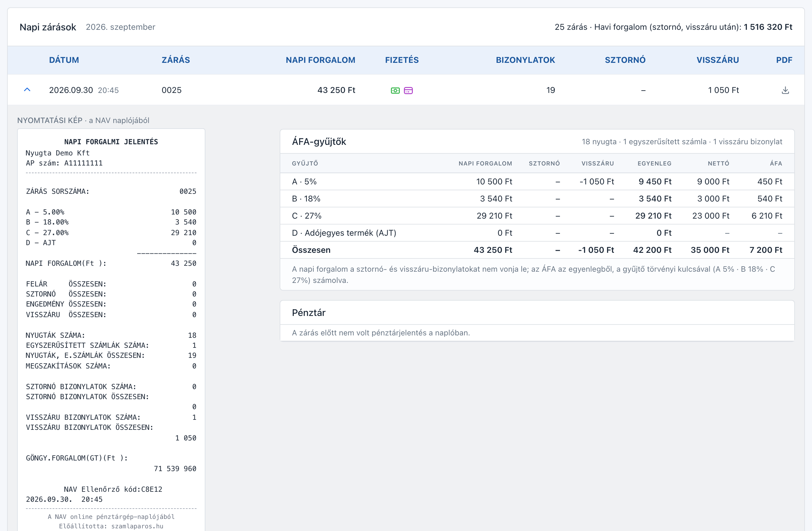Viewport: 812px width, 531px height.
Task: Click the receipt print image preview
Action: [x=111, y=330]
